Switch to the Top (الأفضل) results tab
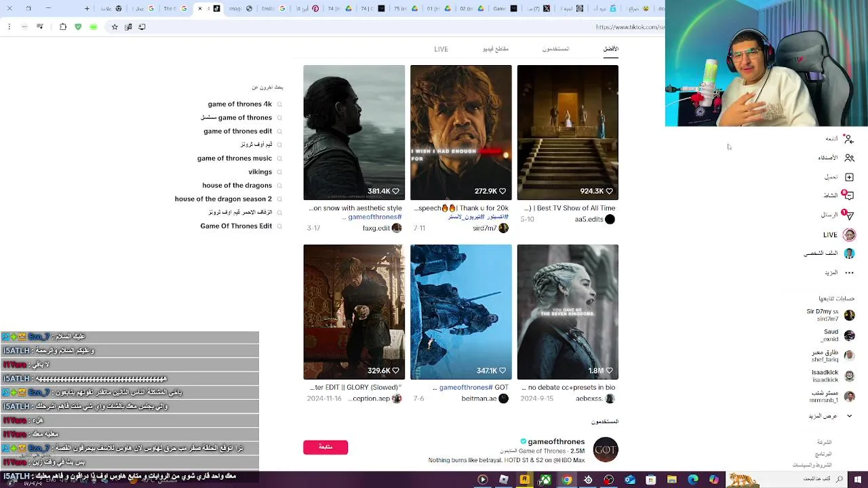The height and width of the screenshot is (488, 868). click(611, 49)
